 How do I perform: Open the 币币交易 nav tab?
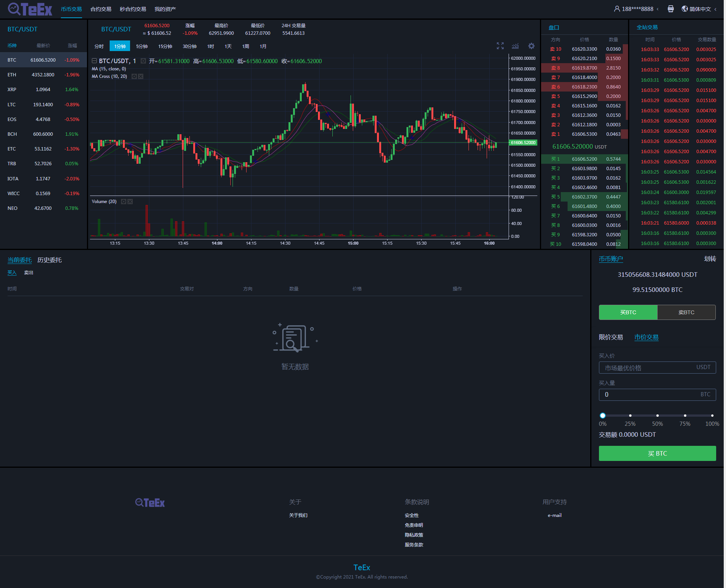[x=71, y=9]
